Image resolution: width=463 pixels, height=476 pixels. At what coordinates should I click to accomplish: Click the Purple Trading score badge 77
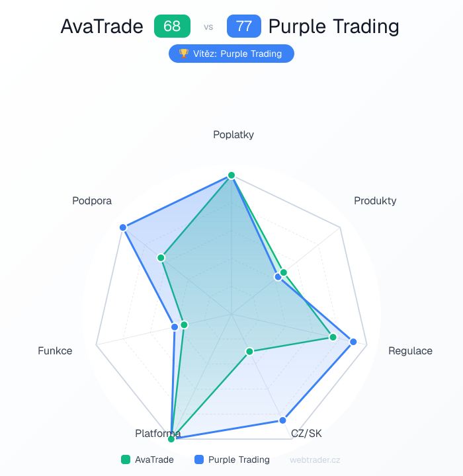point(244,26)
